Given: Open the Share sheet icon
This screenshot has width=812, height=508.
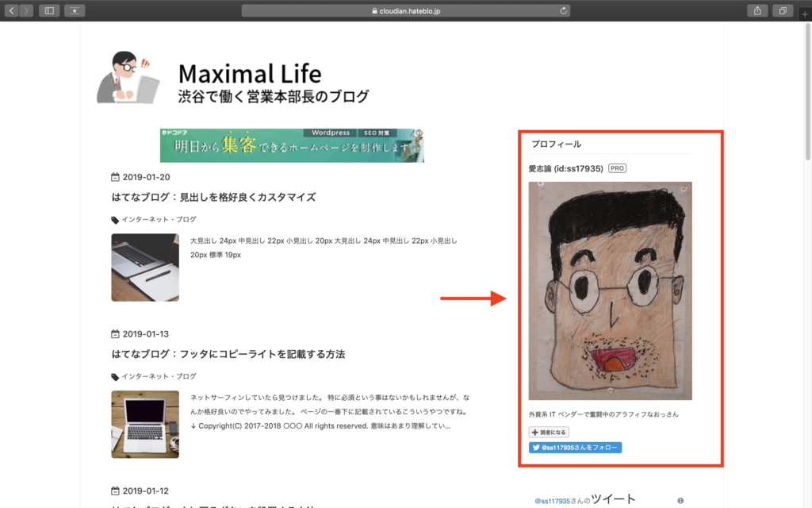Looking at the screenshot, I should [757, 10].
